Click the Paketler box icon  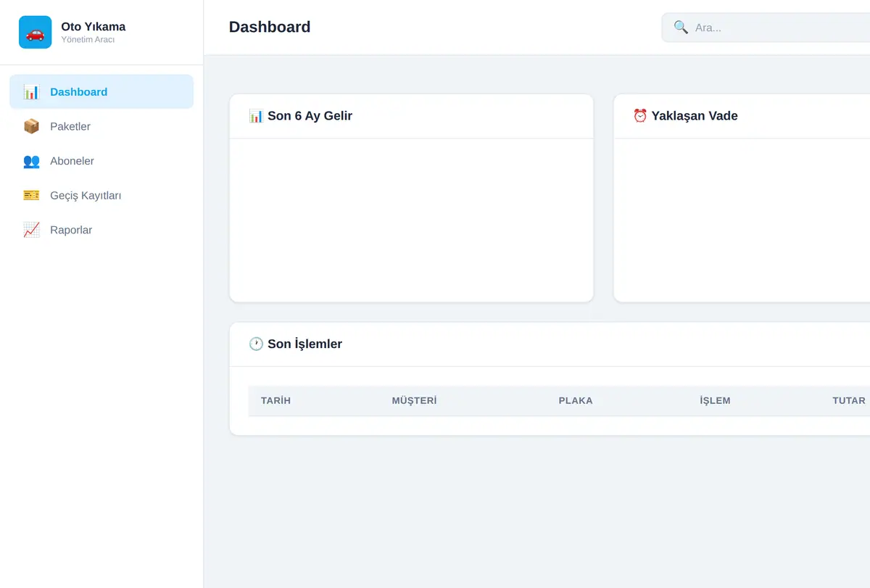tap(31, 127)
